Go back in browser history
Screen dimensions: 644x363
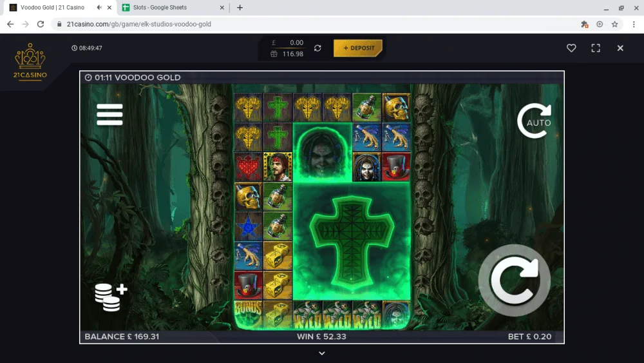pos(10,25)
